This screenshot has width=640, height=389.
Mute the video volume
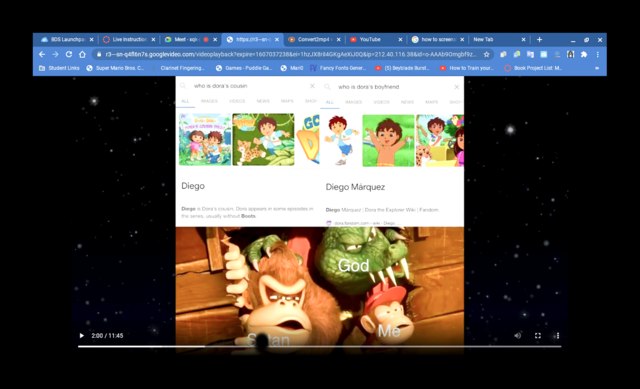[518, 336]
